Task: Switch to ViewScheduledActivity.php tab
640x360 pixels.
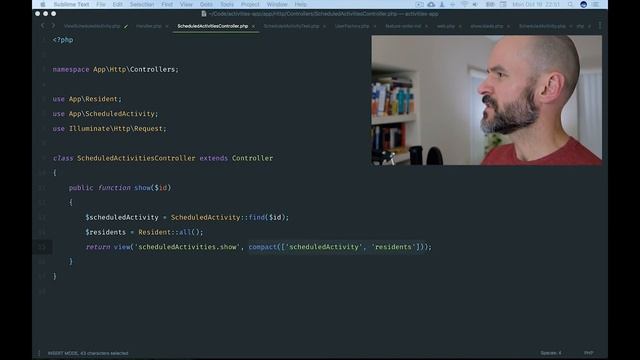Action: click(92, 26)
